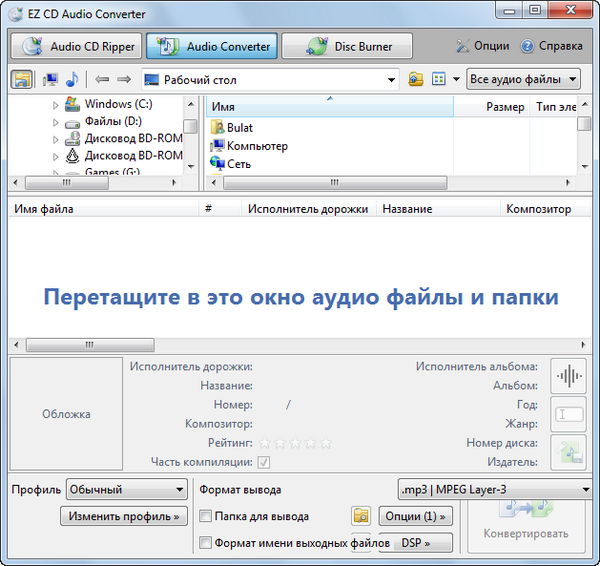Expand the Windows (C:) tree node

click(56, 104)
